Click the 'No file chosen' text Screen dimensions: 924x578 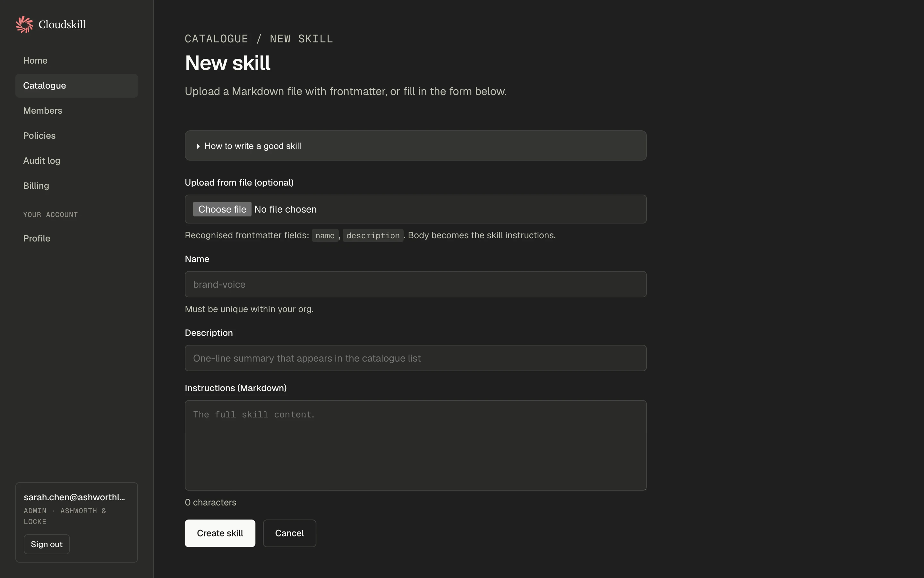pos(285,209)
